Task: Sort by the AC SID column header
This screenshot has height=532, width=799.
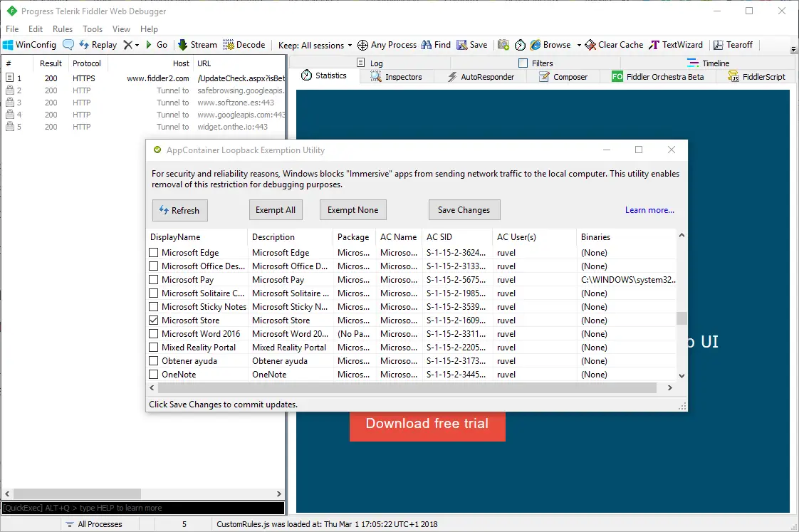Action: (x=458, y=237)
